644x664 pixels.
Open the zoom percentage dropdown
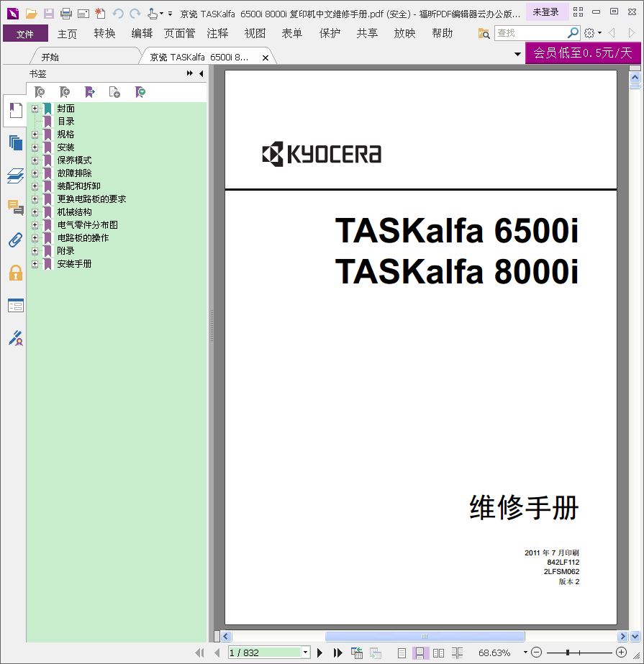[x=525, y=652]
